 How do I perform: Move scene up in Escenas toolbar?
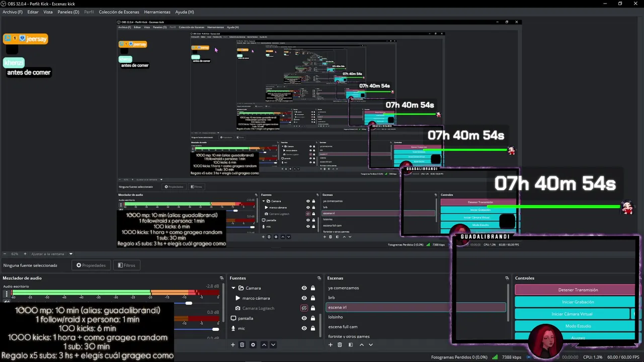[361, 345]
